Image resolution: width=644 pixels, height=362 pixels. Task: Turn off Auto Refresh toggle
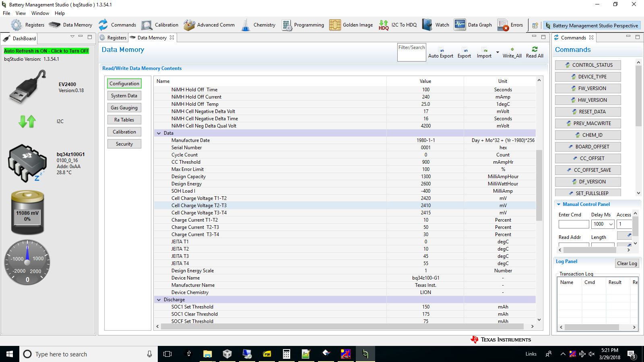[46, 51]
